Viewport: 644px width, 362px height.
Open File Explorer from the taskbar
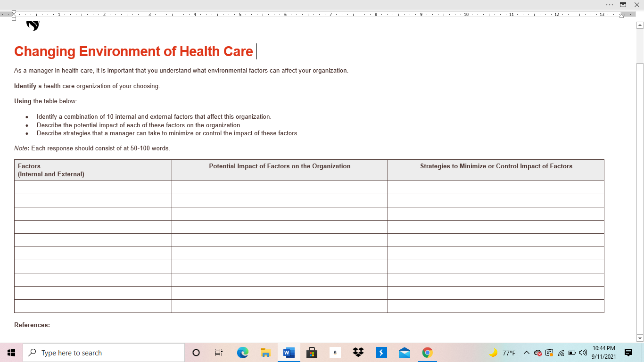pos(265,353)
